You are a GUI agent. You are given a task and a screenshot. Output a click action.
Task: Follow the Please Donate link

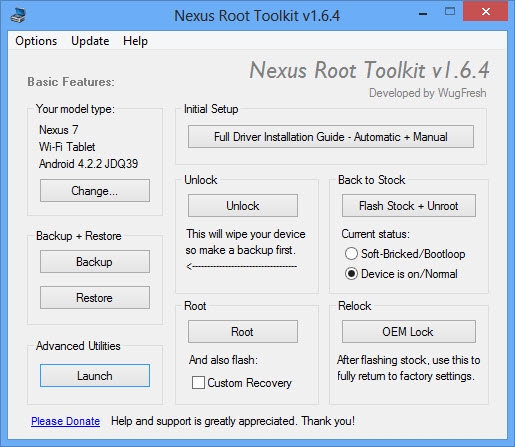(x=66, y=421)
